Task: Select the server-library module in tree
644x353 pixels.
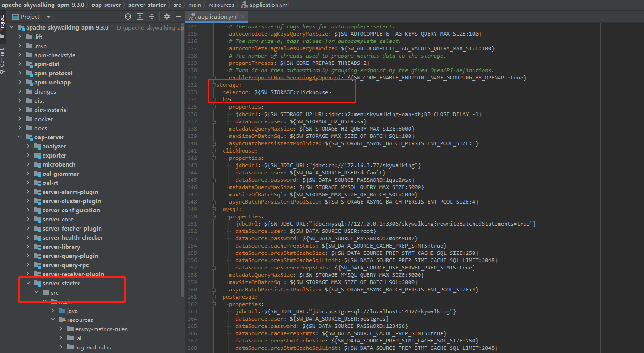Action: [61, 247]
